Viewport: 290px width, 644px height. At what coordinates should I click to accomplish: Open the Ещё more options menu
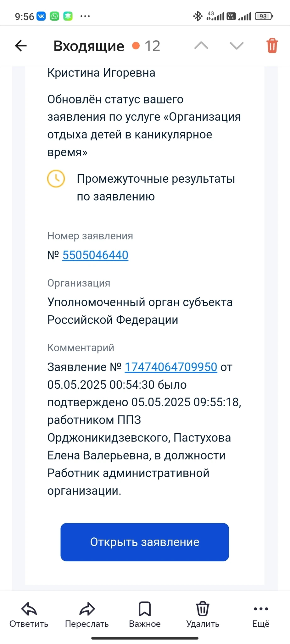[x=261, y=614]
